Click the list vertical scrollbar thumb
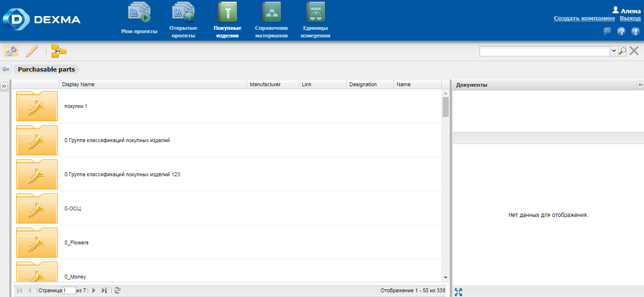The image size is (644, 297). click(x=445, y=107)
